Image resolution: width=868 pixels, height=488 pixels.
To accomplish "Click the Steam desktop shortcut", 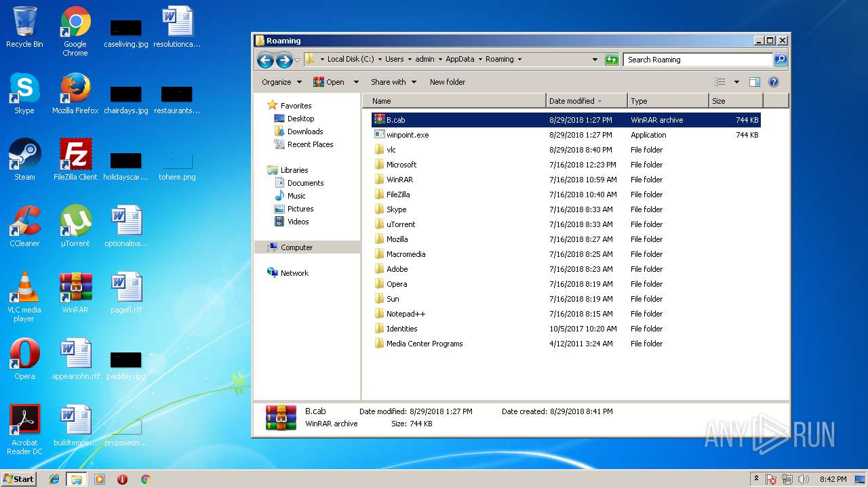I will [x=24, y=160].
